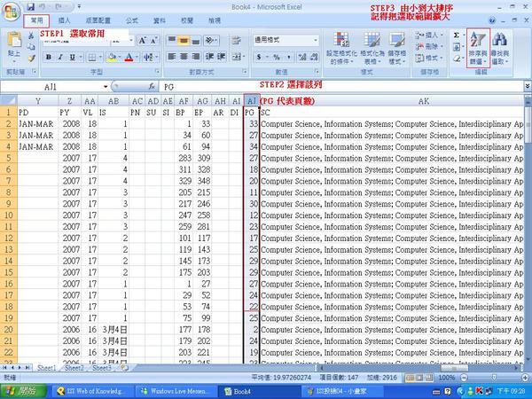This screenshot has width=532, height=399.
Task: Switch to Sheet3 tab
Action: (x=102, y=368)
